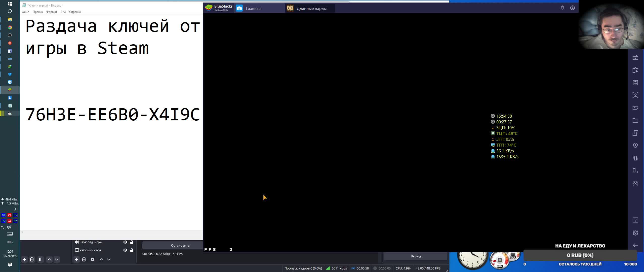Screen dimensions: 644x272
Task: Click BlueStacks screenshot camera icon
Action: (635, 95)
